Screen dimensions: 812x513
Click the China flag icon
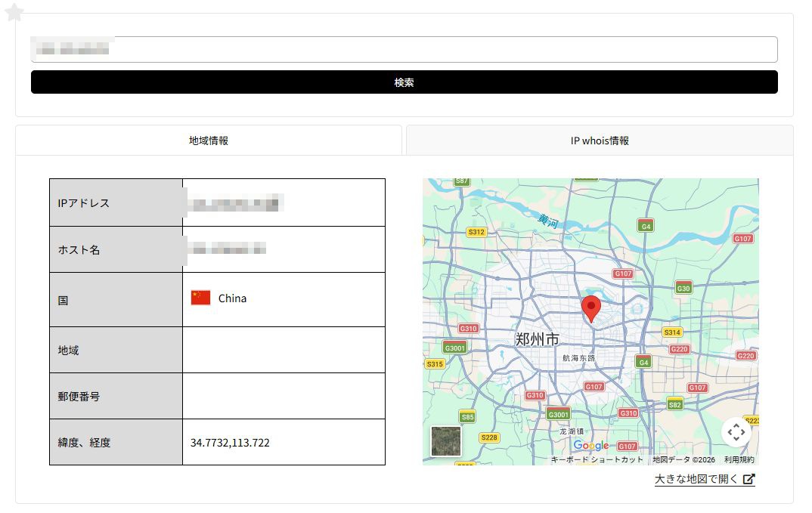coord(200,298)
